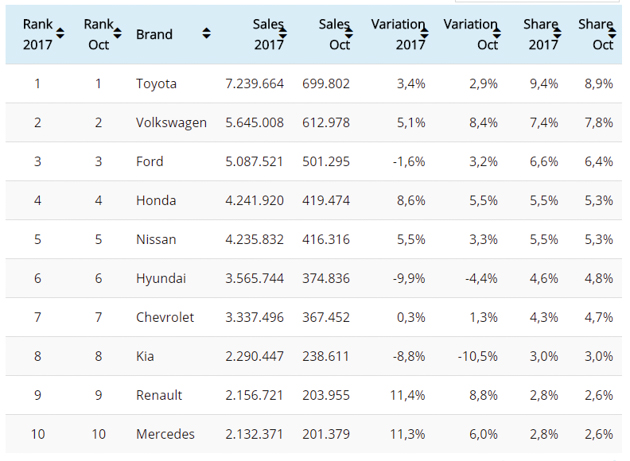This screenshot has width=630, height=461.
Task: Select the Toyota brand cell
Action: (x=157, y=83)
